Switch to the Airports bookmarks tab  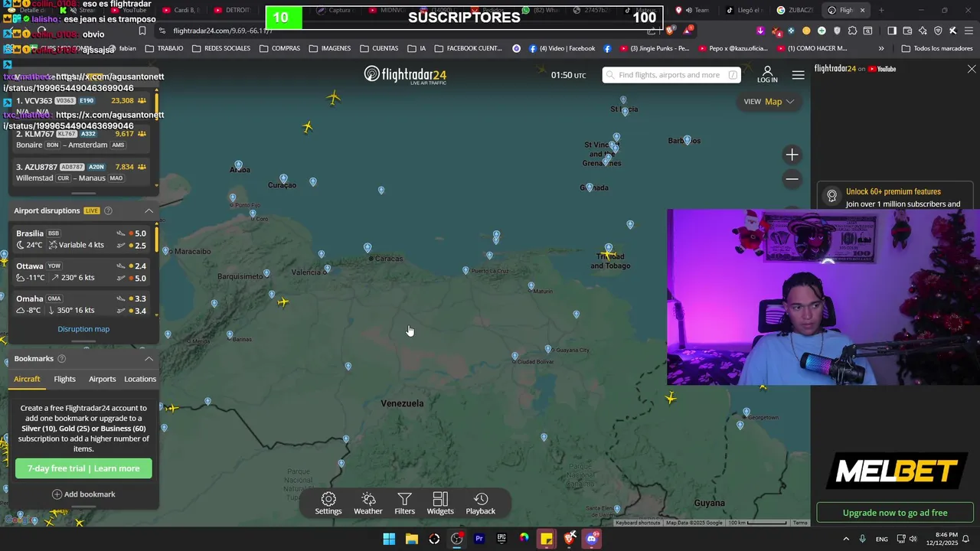pos(103,379)
